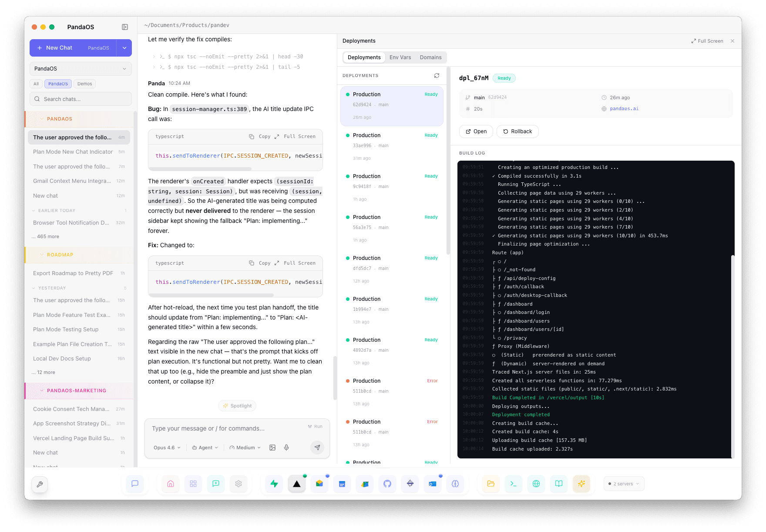766x532 pixels.
Task: Open the Gmail icon in the dock
Action: pos(319,484)
